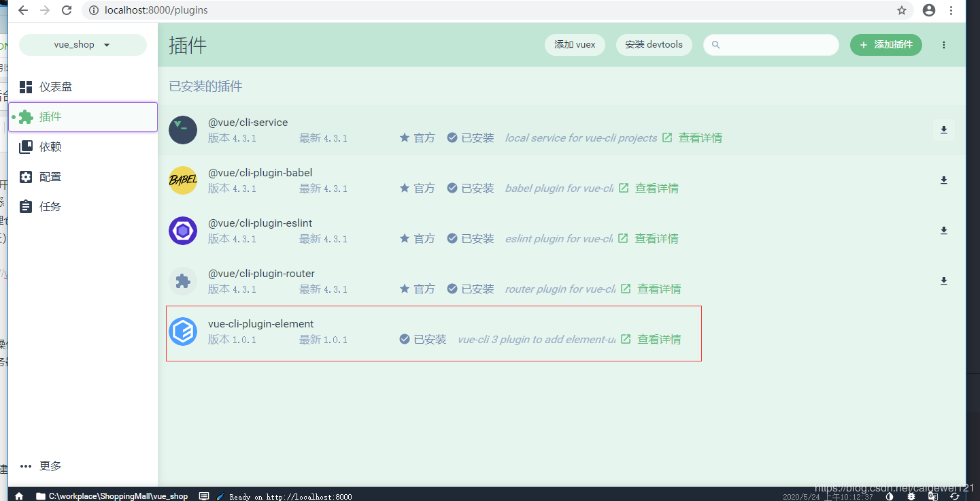Viewport: 980px width, 501px height.
Task: Open 查看详情 for vue-cli-plugin-element
Action: tap(658, 338)
